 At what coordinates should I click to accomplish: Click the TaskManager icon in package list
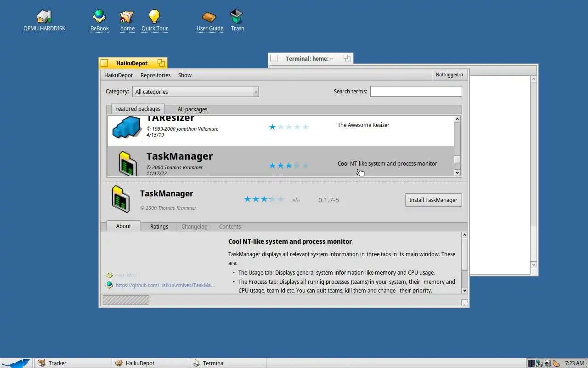click(127, 163)
